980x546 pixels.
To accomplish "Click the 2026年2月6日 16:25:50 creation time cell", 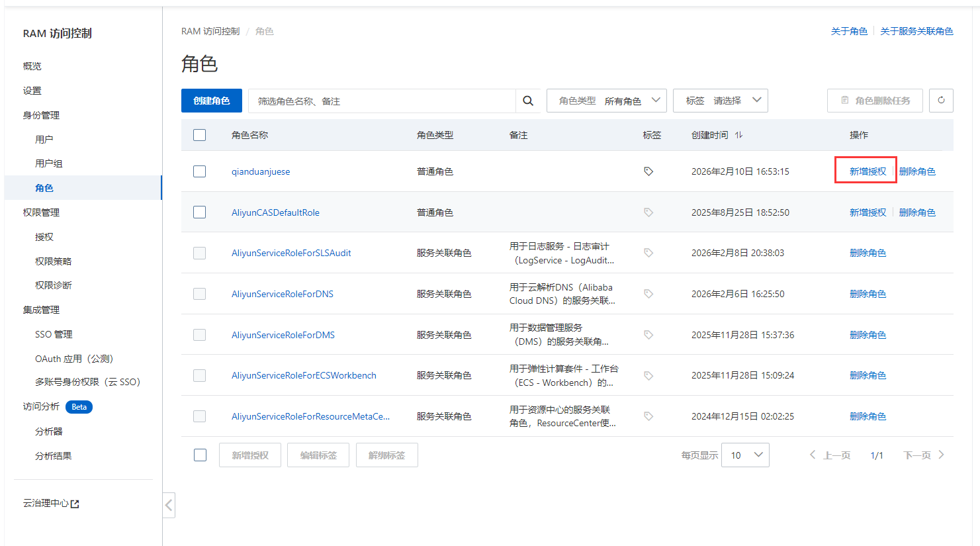I will click(x=738, y=294).
